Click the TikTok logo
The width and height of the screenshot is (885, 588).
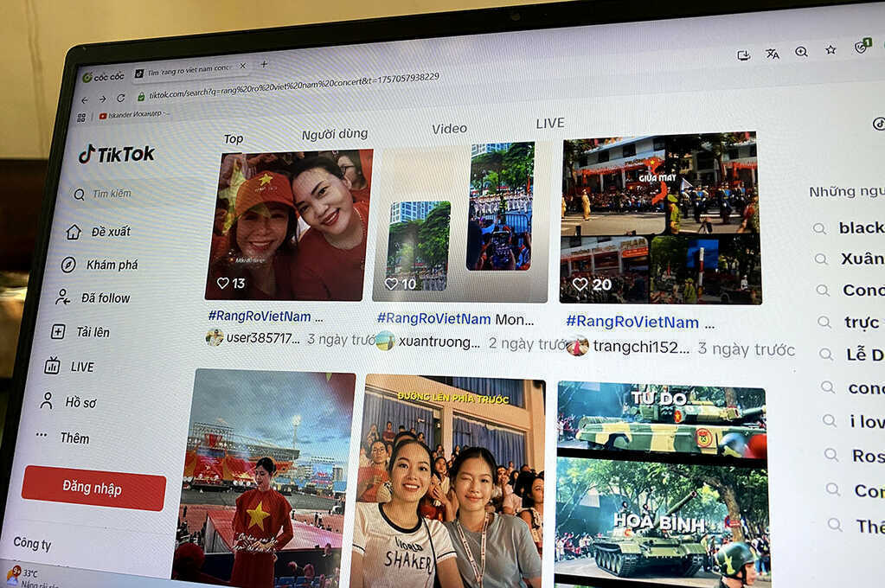[x=116, y=154]
